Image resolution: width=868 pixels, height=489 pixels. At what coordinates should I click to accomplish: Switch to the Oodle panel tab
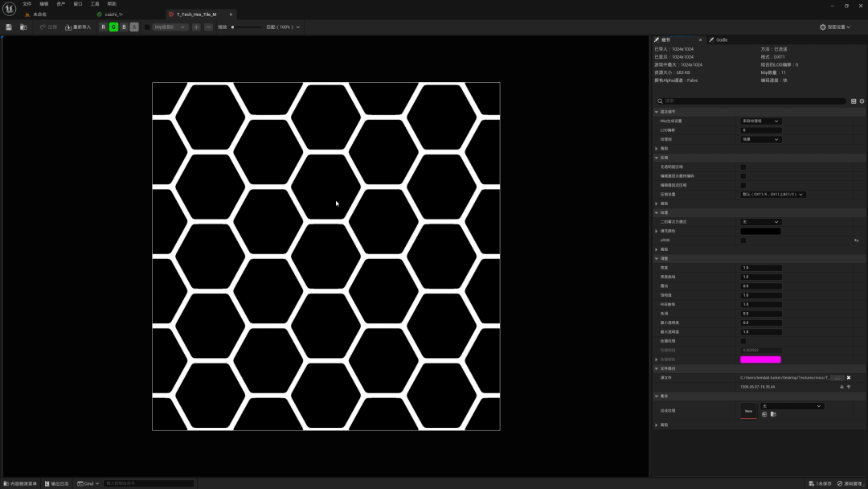click(x=719, y=40)
